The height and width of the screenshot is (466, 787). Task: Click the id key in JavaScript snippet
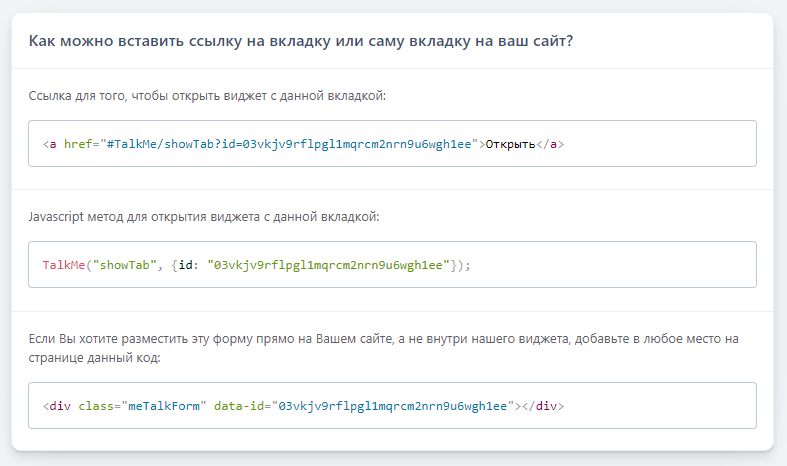pos(186,265)
